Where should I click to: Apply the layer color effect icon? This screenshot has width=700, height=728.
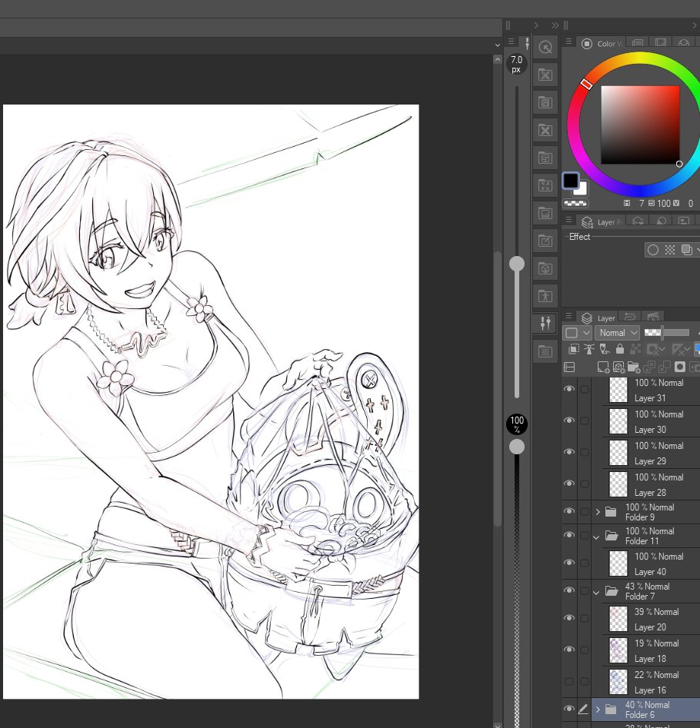coord(686,251)
